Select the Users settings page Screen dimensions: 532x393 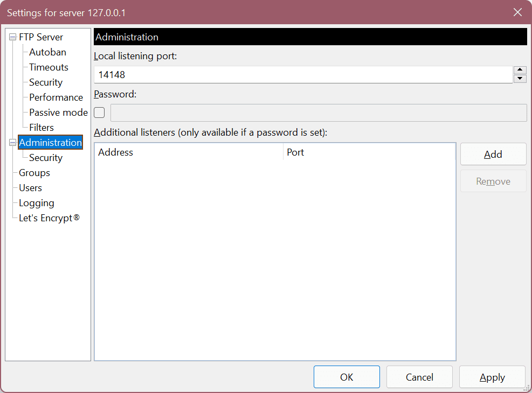pos(30,187)
